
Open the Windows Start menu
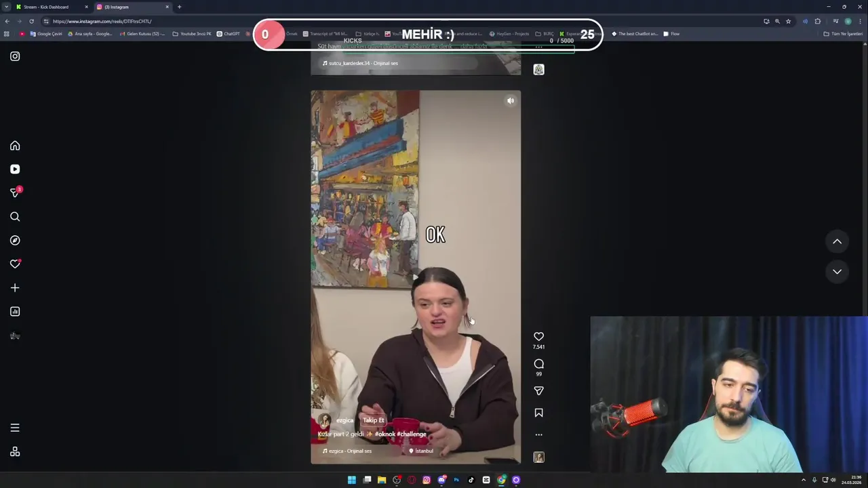click(351, 480)
